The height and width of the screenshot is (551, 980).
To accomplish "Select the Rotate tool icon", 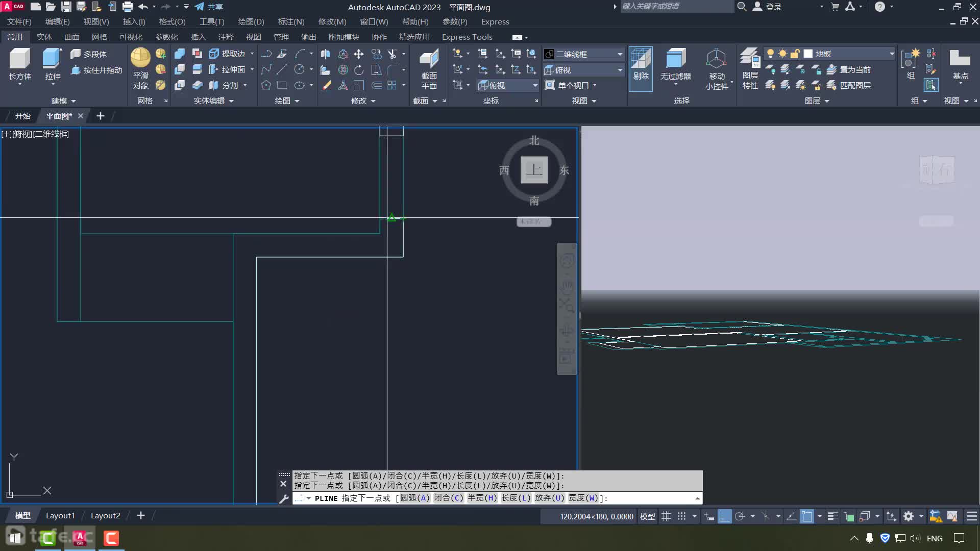I will pyautogui.click(x=359, y=70).
